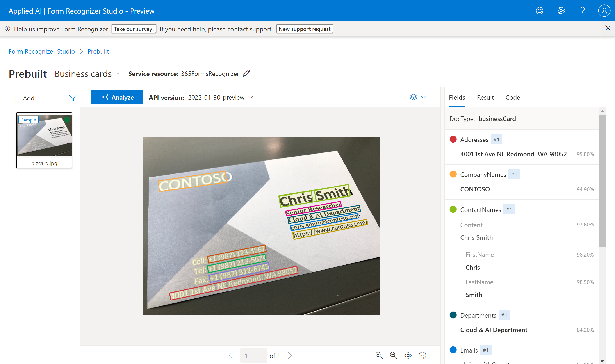
Task: Select the Addresses field row
Action: (522, 147)
